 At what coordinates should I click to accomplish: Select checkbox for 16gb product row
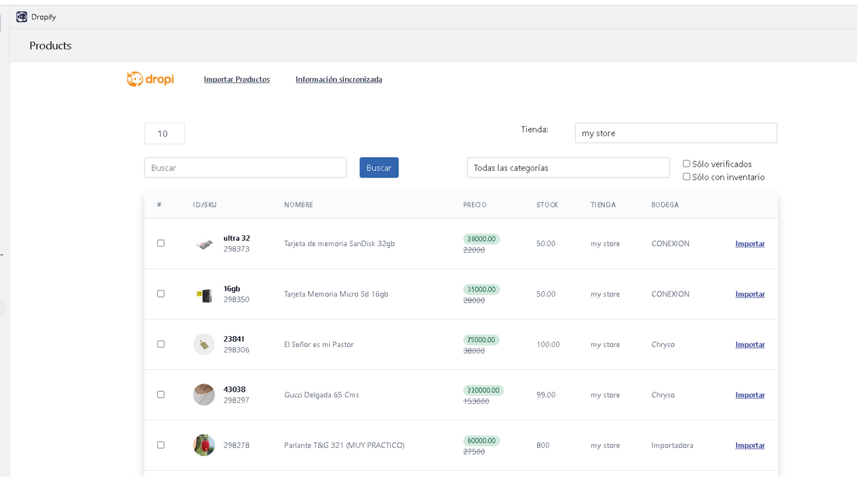tap(161, 293)
